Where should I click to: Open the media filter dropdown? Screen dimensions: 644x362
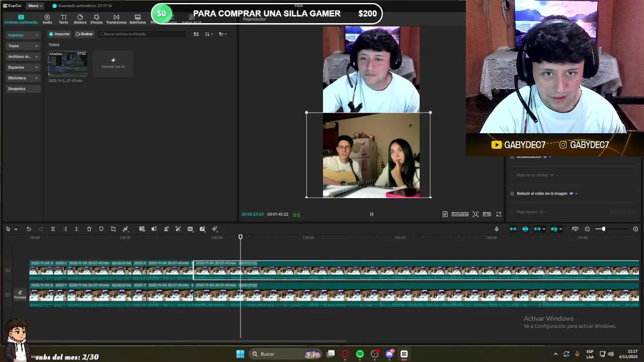point(223,34)
